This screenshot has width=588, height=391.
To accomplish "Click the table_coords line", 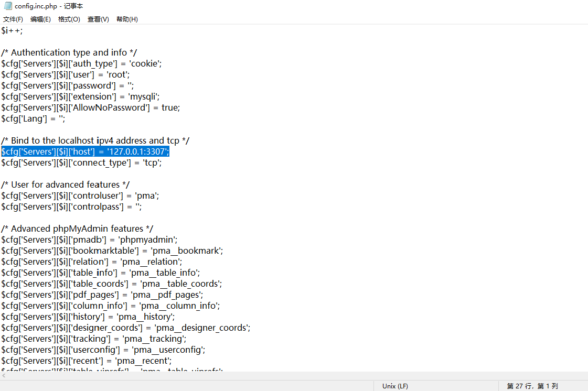I will 111,284.
